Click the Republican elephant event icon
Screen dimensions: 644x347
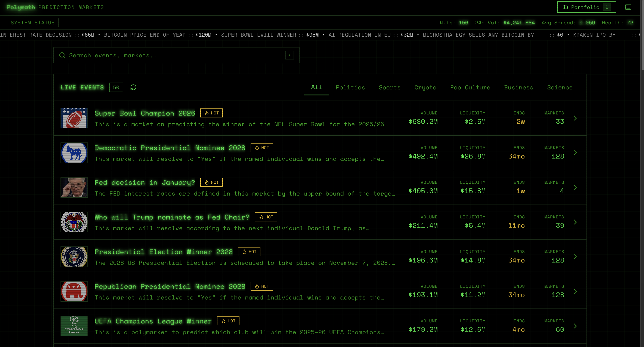point(74,291)
